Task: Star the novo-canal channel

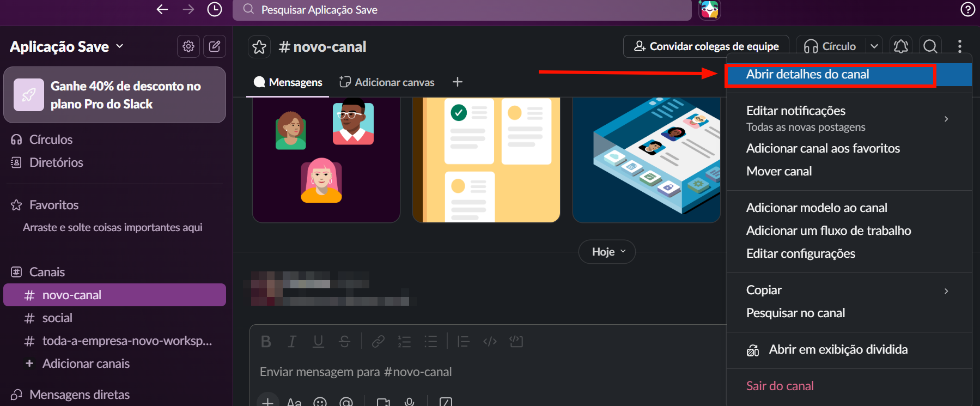Action: [x=259, y=47]
